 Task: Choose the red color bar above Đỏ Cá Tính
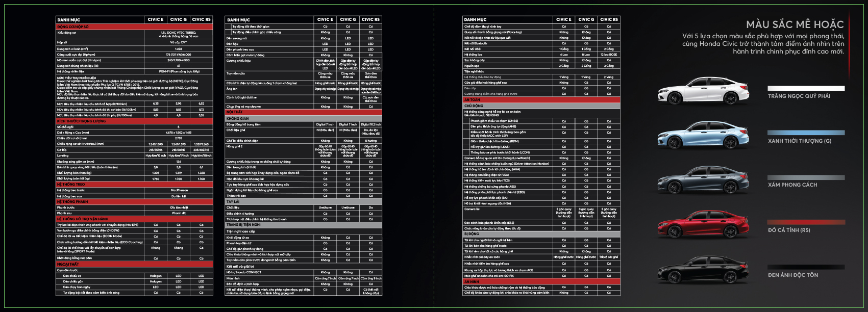point(806,222)
